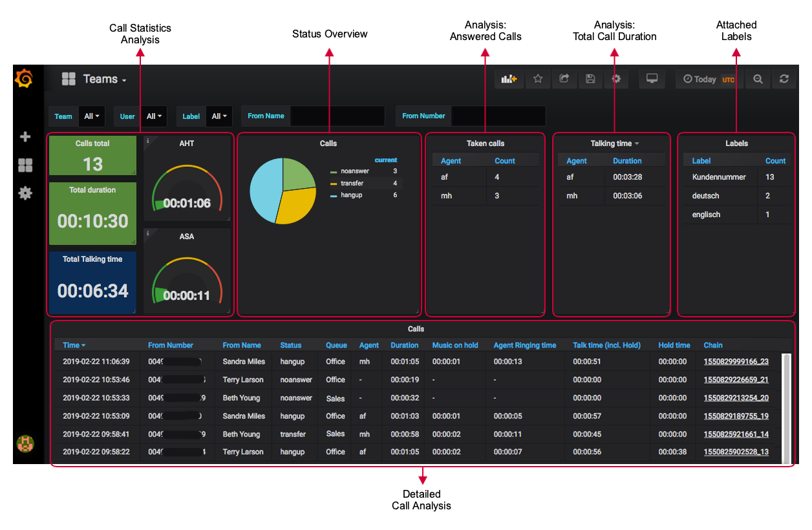Star this dashboard as favorite
812x530 pixels.
[x=538, y=79]
